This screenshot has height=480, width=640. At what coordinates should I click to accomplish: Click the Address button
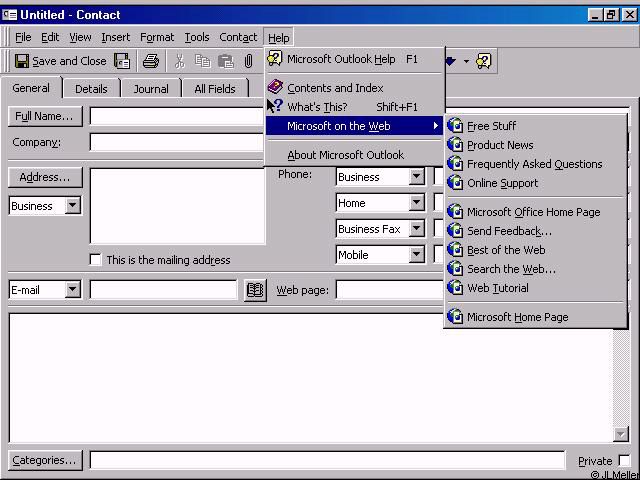click(x=45, y=177)
